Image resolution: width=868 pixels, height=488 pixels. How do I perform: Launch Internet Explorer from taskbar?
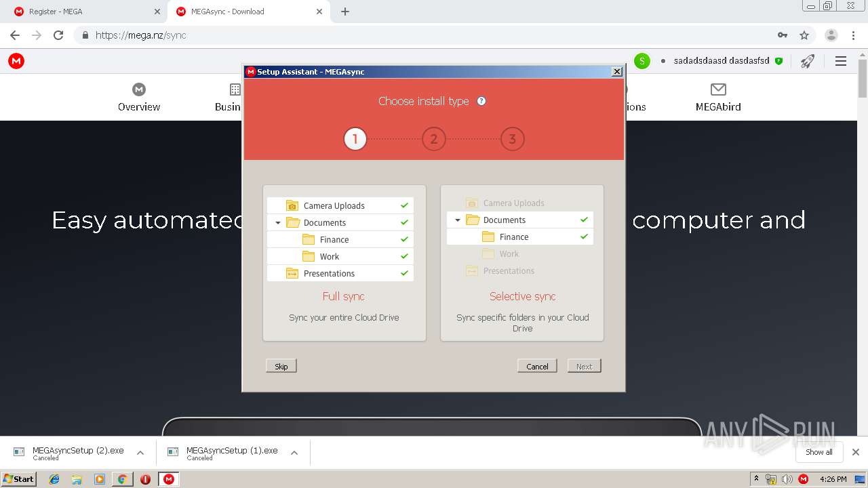tap(54, 479)
